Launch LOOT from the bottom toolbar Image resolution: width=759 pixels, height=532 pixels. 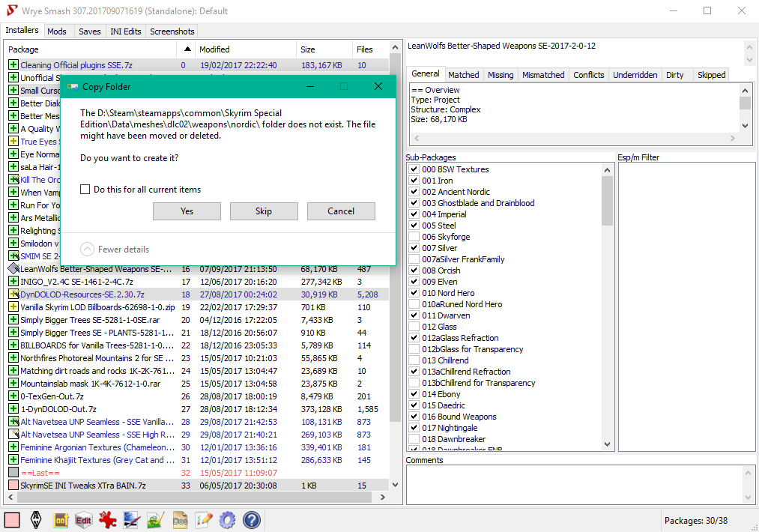click(x=61, y=520)
